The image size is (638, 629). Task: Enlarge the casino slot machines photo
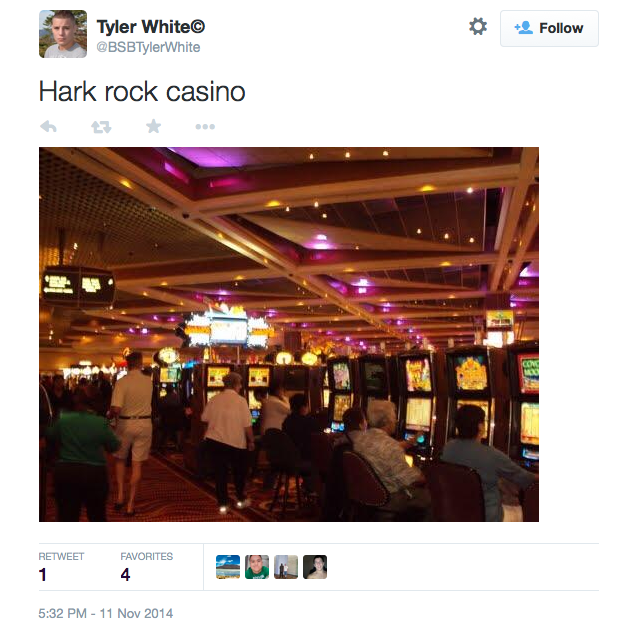coord(289,334)
